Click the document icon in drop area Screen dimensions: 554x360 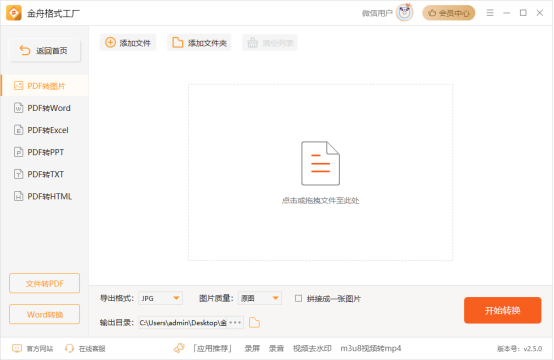pos(320,163)
